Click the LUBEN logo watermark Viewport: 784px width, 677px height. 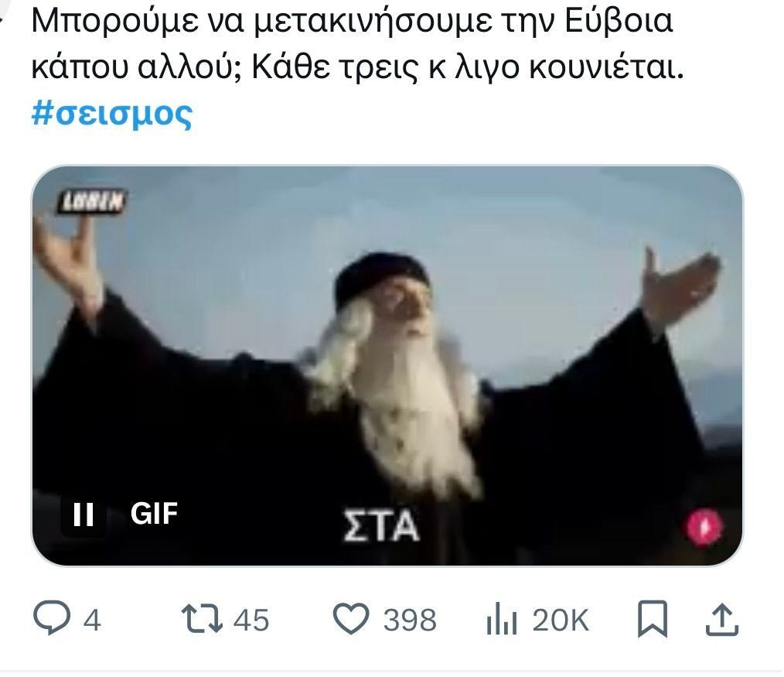tap(91, 202)
